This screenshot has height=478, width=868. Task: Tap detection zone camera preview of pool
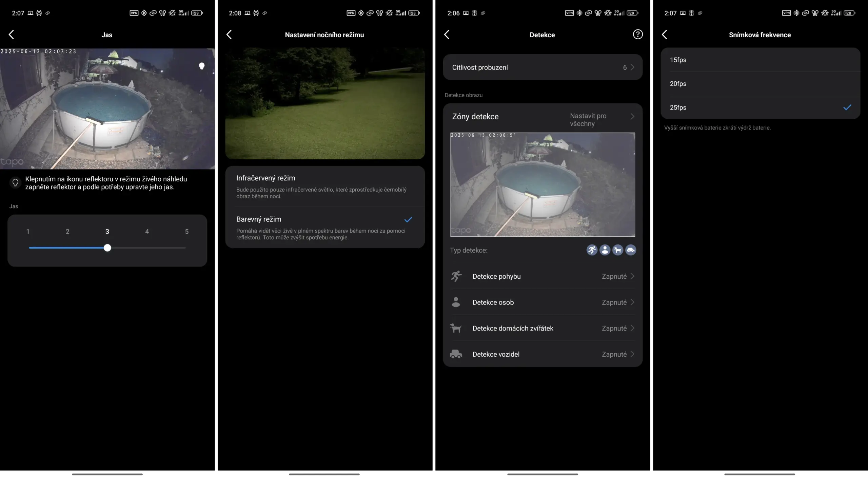click(x=542, y=184)
